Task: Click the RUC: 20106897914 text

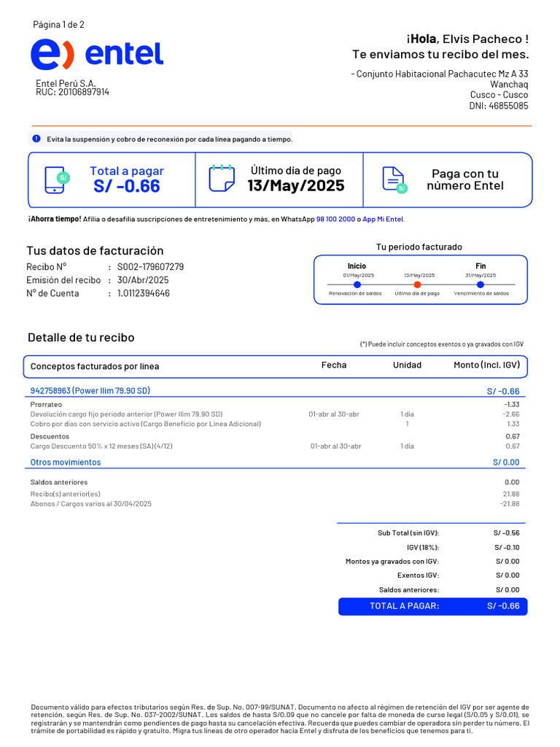Action: coord(72,92)
